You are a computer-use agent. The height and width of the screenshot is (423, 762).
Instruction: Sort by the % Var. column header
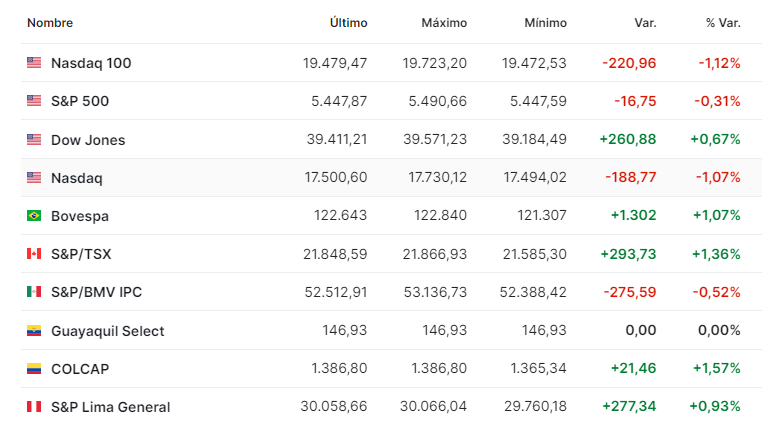[x=723, y=23]
